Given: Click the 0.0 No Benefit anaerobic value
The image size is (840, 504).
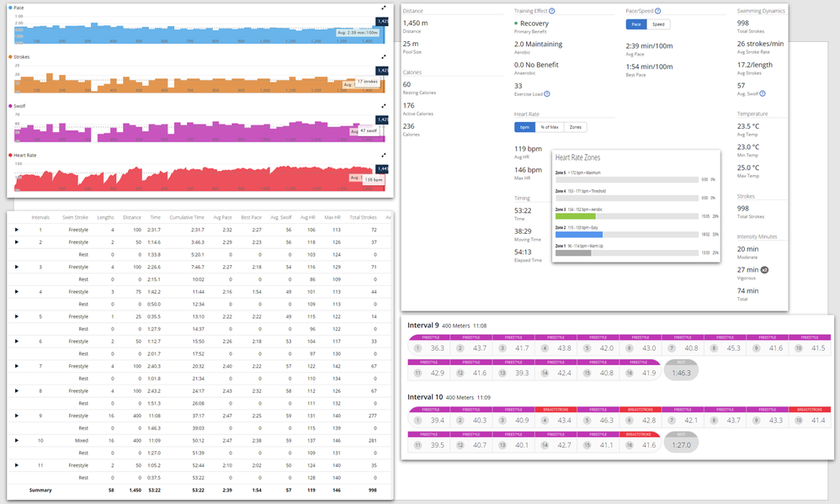Looking at the screenshot, I should pyautogui.click(x=536, y=65).
